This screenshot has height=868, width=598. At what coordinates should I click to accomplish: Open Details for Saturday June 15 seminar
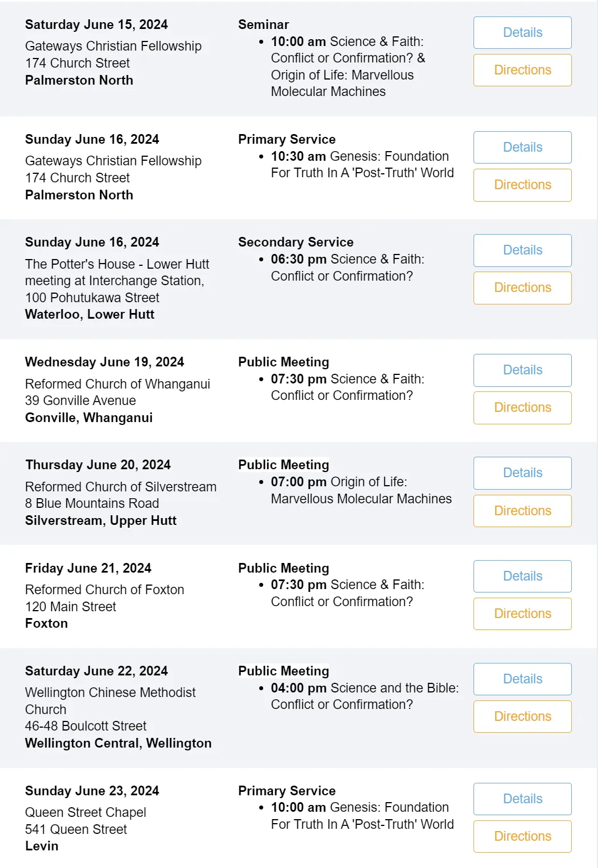point(522,32)
